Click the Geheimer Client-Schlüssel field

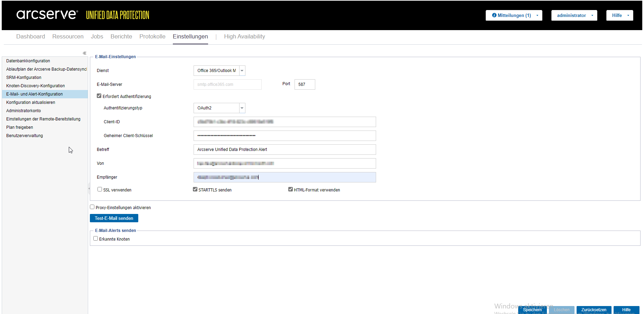point(285,136)
